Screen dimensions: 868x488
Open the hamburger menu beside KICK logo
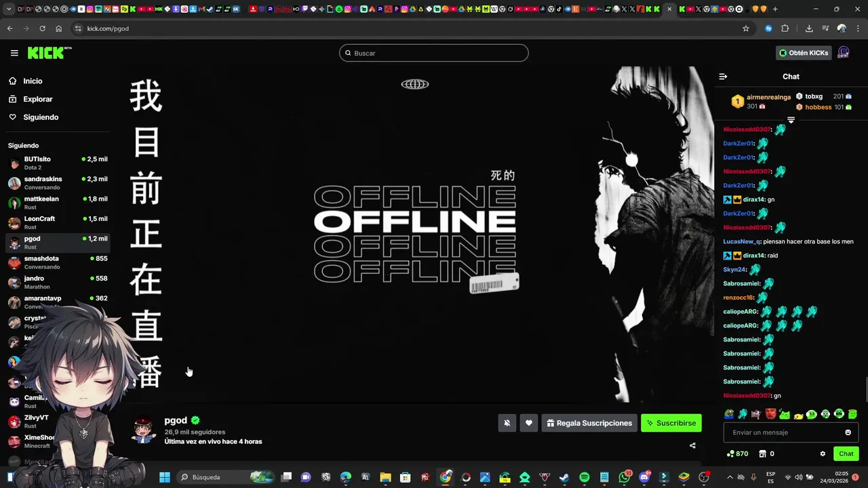tap(14, 53)
